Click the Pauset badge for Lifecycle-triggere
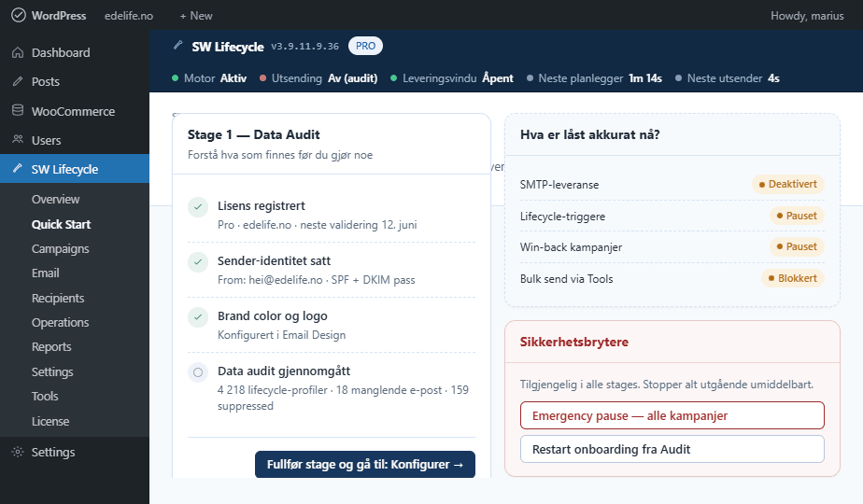Image resolution: width=863 pixels, height=504 pixels. tap(797, 216)
